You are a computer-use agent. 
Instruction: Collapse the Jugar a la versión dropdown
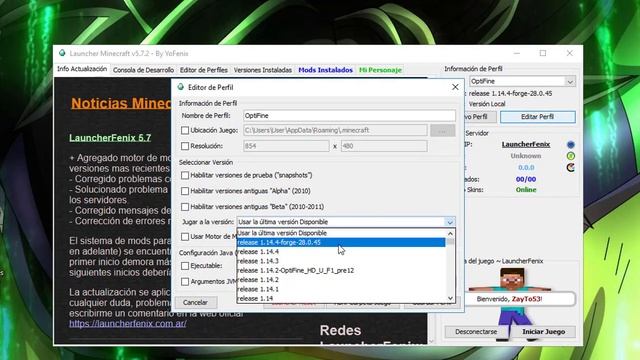450,222
